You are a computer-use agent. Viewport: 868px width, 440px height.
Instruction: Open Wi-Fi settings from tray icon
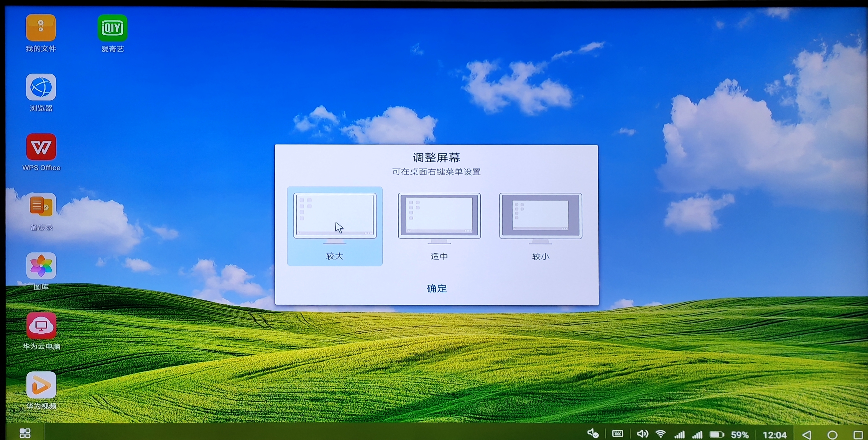pyautogui.click(x=660, y=433)
